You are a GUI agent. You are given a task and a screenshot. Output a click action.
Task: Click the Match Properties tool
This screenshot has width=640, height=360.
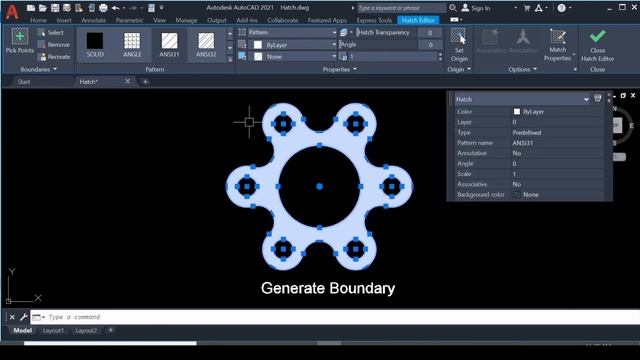(x=557, y=45)
